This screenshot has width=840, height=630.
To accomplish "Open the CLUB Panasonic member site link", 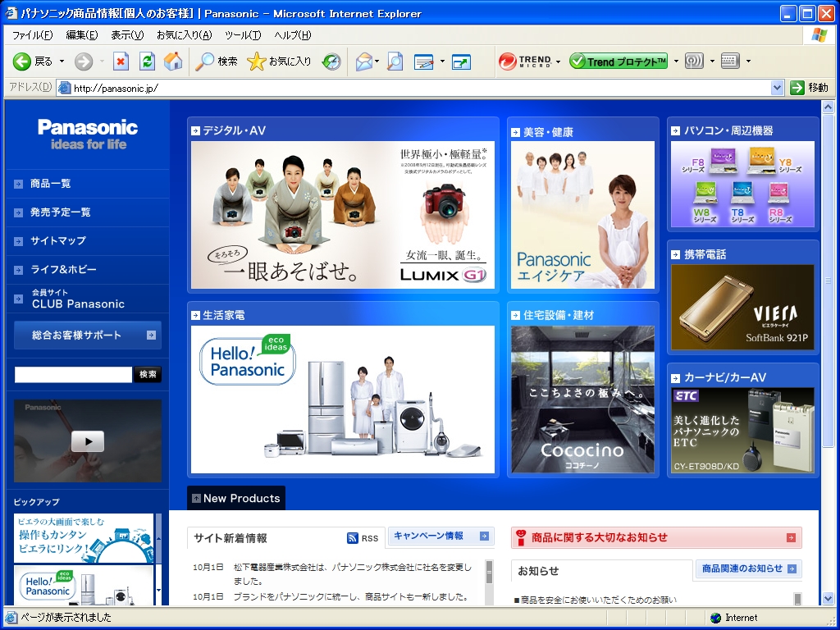I will (x=78, y=299).
